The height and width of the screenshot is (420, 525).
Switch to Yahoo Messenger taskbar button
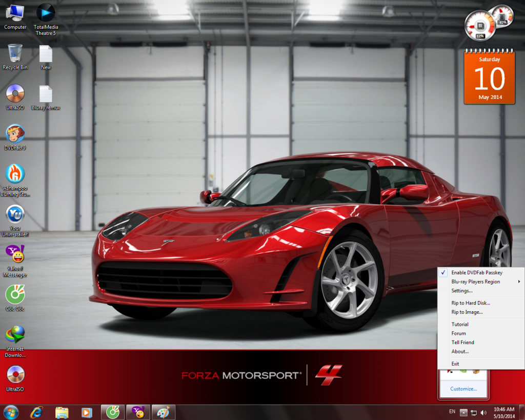138,412
